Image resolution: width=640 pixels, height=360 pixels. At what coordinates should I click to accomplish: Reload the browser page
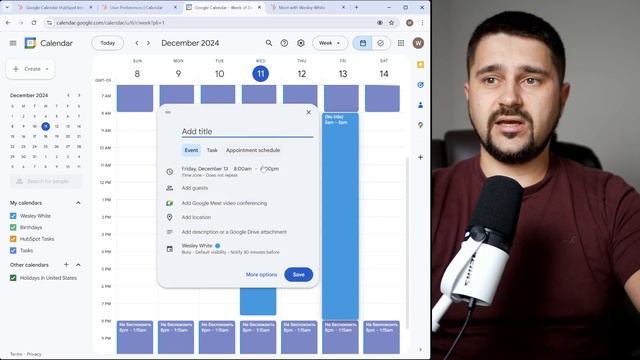click(34, 23)
